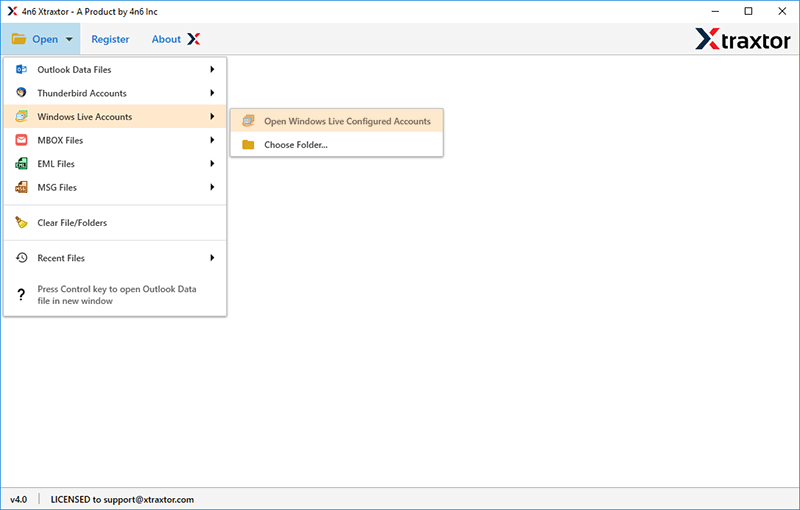This screenshot has height=510, width=800.
Task: Click the X logo next to About
Action: point(193,39)
